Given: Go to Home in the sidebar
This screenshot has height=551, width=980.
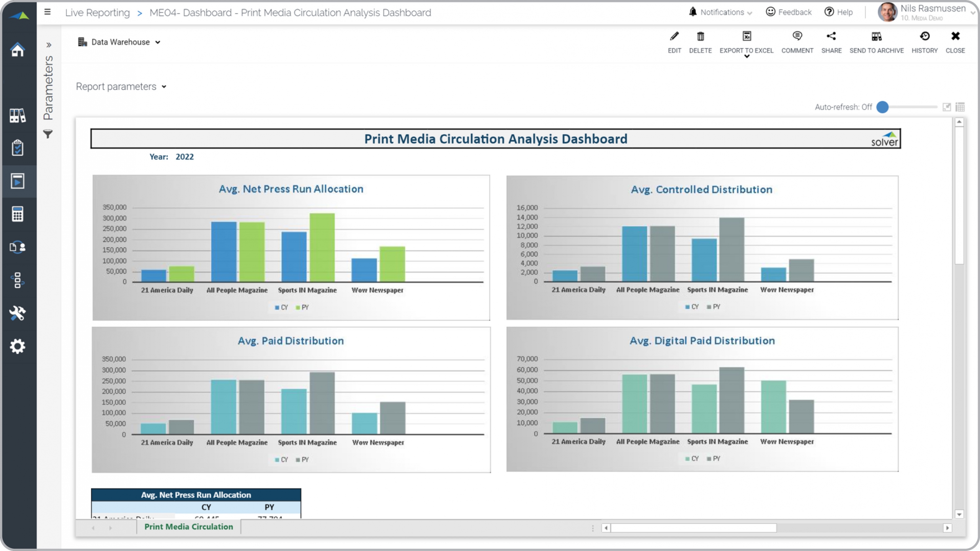Looking at the screenshot, I should coord(18,50).
